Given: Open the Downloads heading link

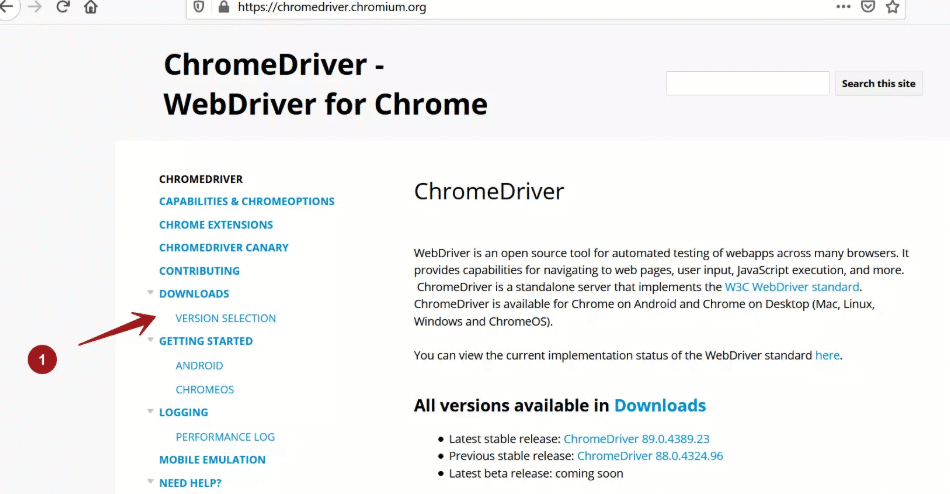Looking at the screenshot, I should [660, 406].
